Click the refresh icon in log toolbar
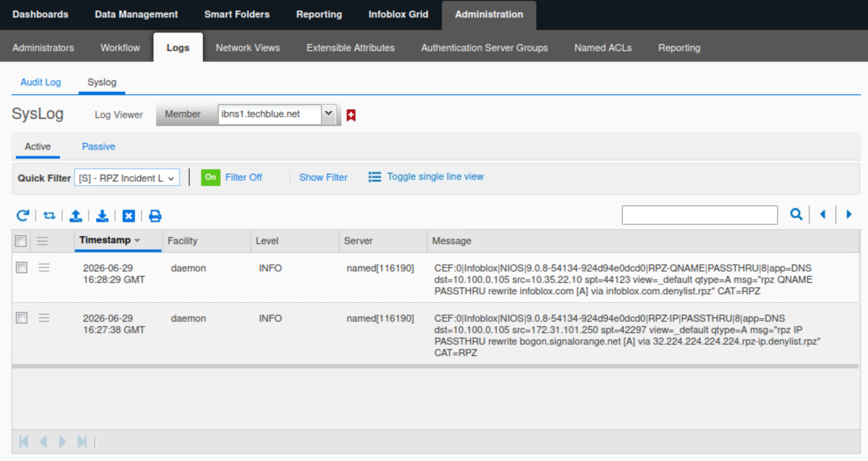The height and width of the screenshot is (461, 868). (x=22, y=216)
